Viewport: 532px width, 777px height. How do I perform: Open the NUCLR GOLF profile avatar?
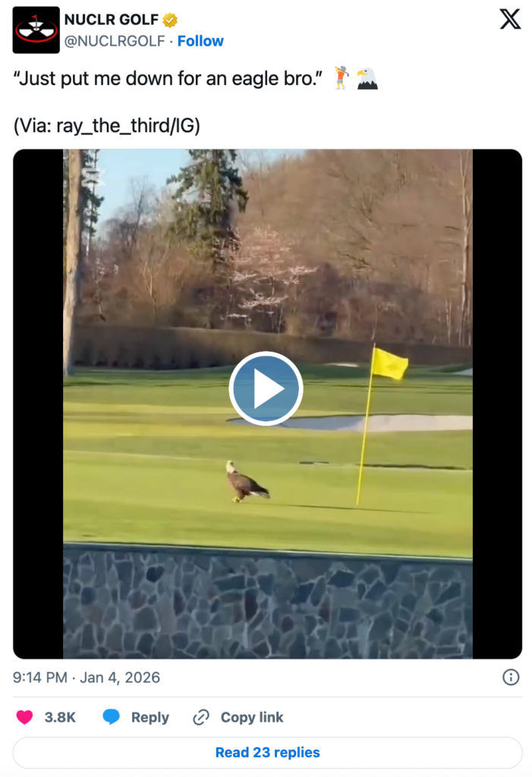tap(36, 30)
